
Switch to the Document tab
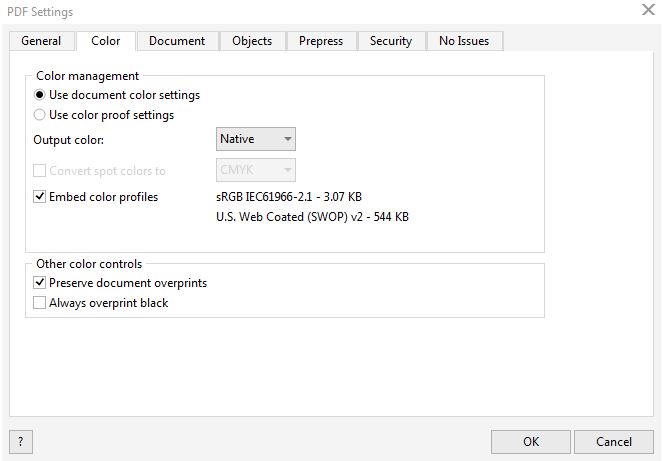177,41
